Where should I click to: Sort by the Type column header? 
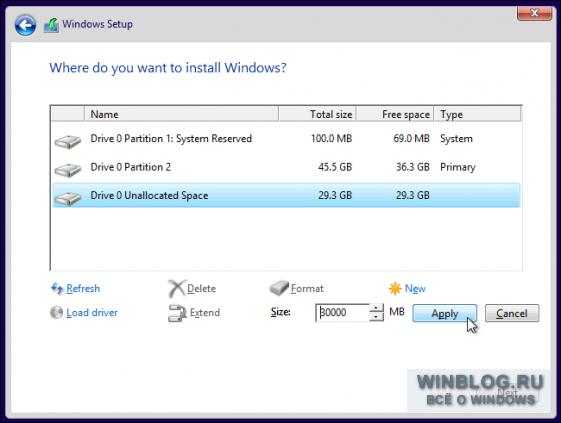pyautogui.click(x=478, y=114)
